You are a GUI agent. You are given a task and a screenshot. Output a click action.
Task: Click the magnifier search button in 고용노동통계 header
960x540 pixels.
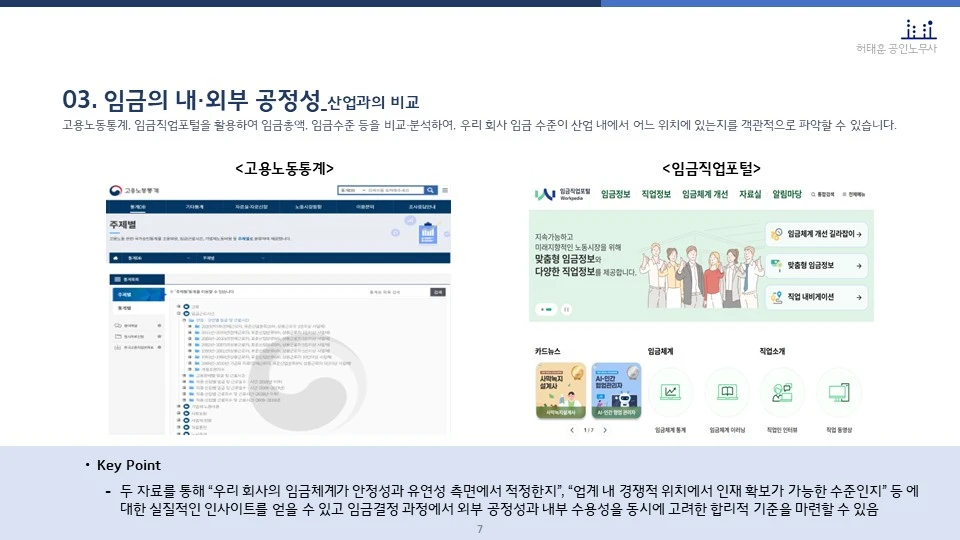tap(430, 190)
